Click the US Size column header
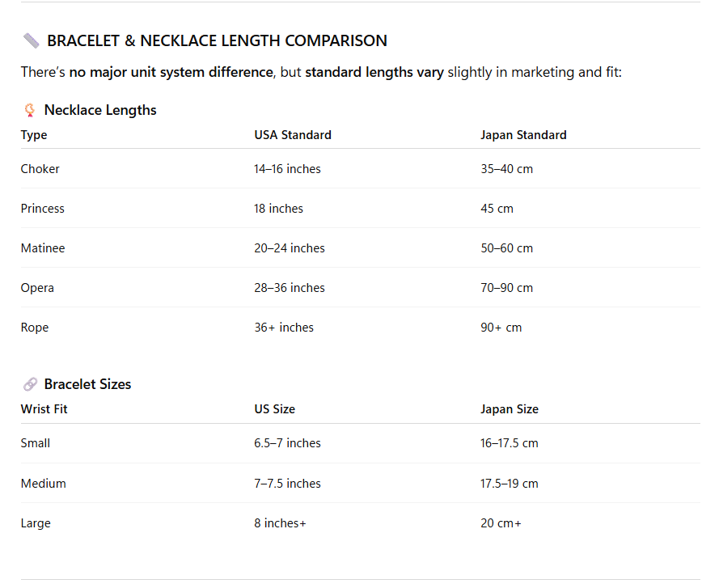 pos(274,409)
